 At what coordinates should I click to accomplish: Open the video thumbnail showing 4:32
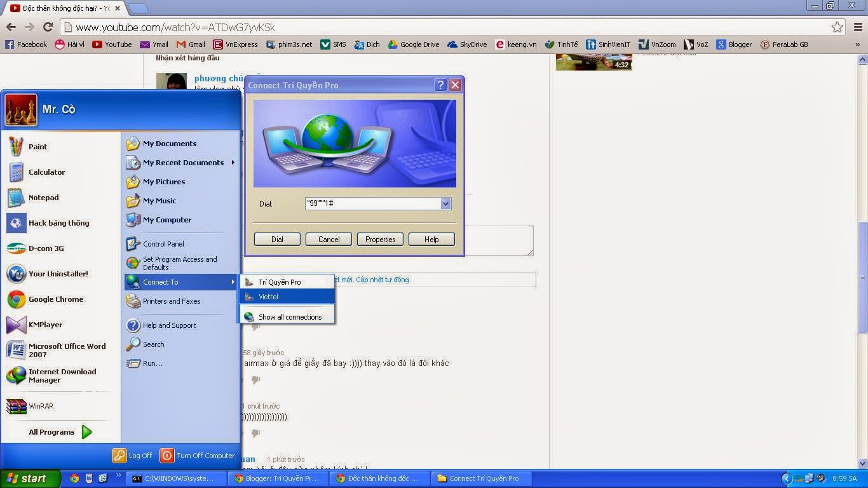tap(593, 62)
